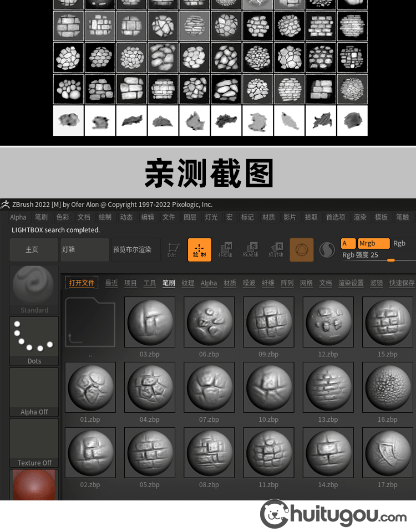Click the 预览布尔渲染 button
The image size is (416, 532).
click(135, 250)
